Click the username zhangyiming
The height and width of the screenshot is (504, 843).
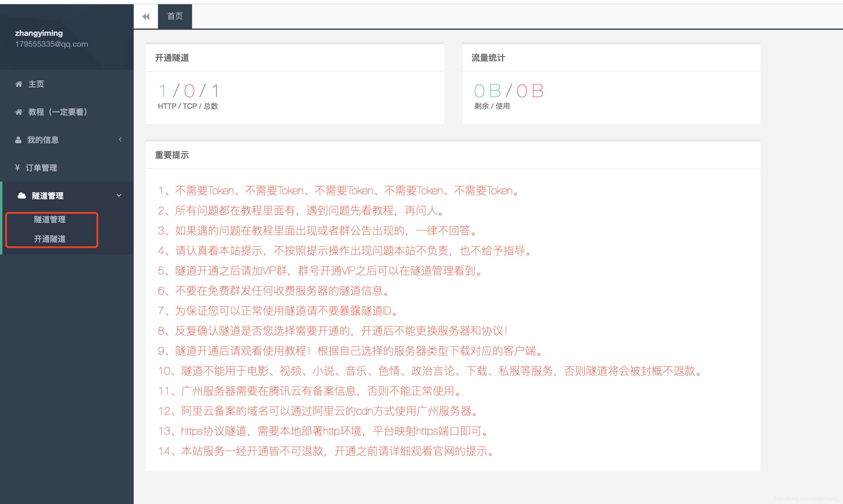pyautogui.click(x=39, y=33)
